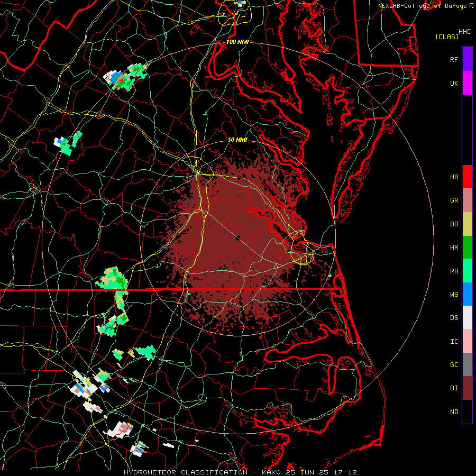Click the 25 JUN 25 17:12 timestamp
Image resolution: width=476 pixels, height=476 pixels.
pyautogui.click(x=321, y=472)
